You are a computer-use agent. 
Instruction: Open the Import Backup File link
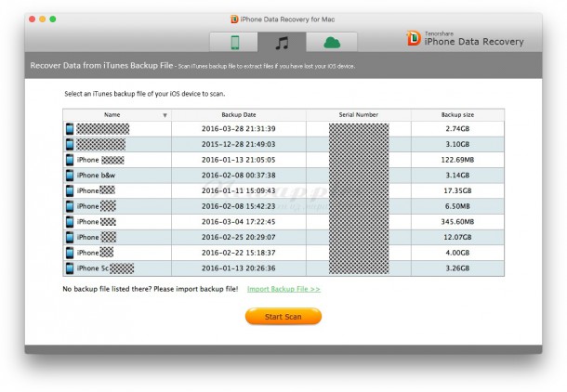[x=283, y=289]
